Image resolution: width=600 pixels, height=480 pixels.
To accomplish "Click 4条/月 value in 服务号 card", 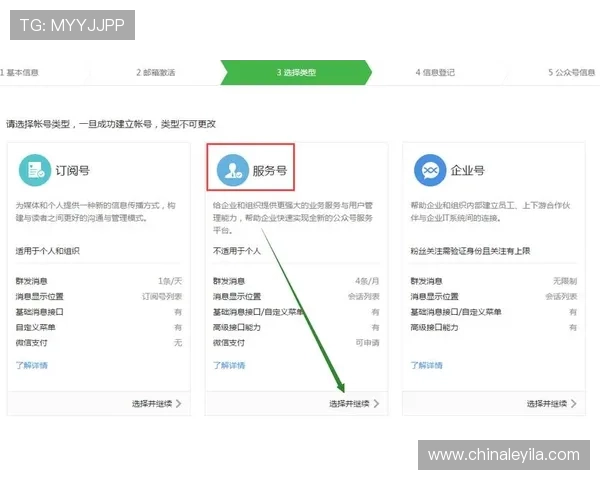I will 367,281.
